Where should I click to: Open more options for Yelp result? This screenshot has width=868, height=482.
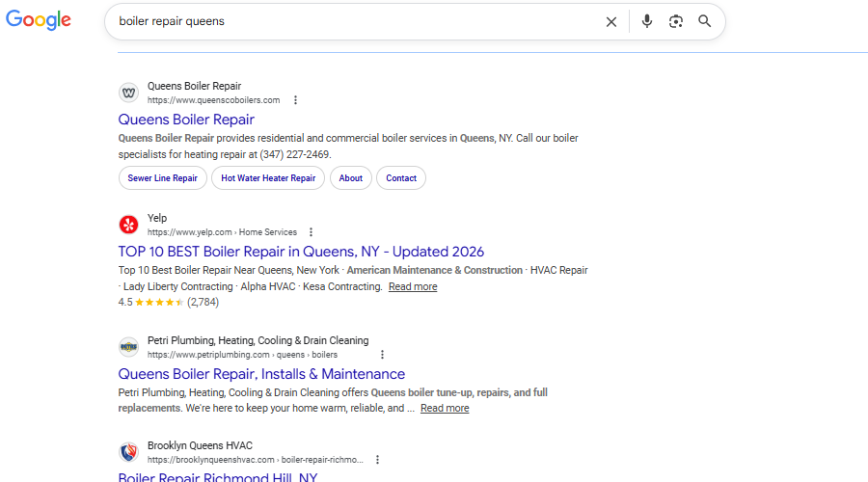311,232
